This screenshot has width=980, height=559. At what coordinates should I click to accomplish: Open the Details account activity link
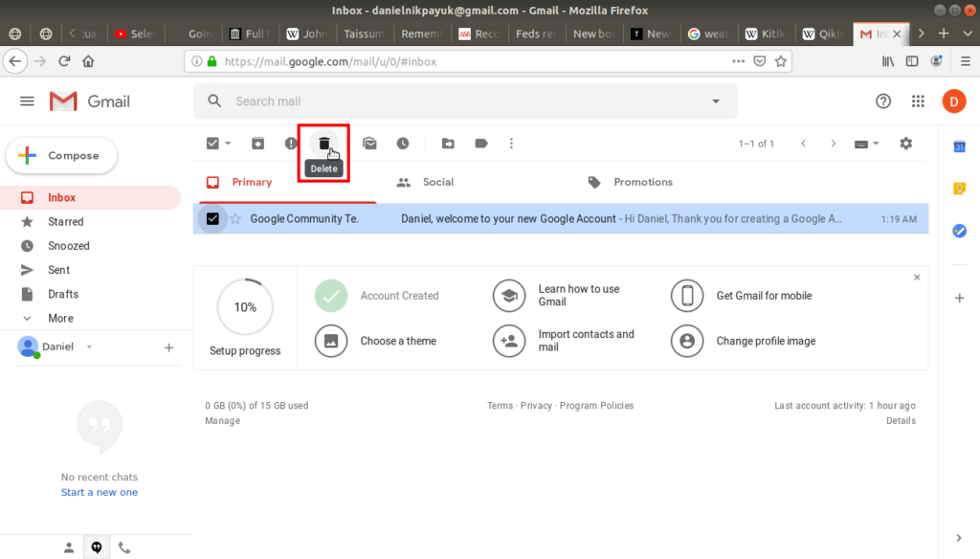coord(901,421)
